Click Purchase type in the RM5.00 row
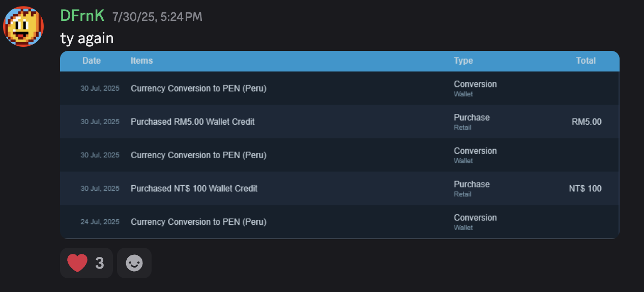The height and width of the screenshot is (292, 644). (x=472, y=118)
